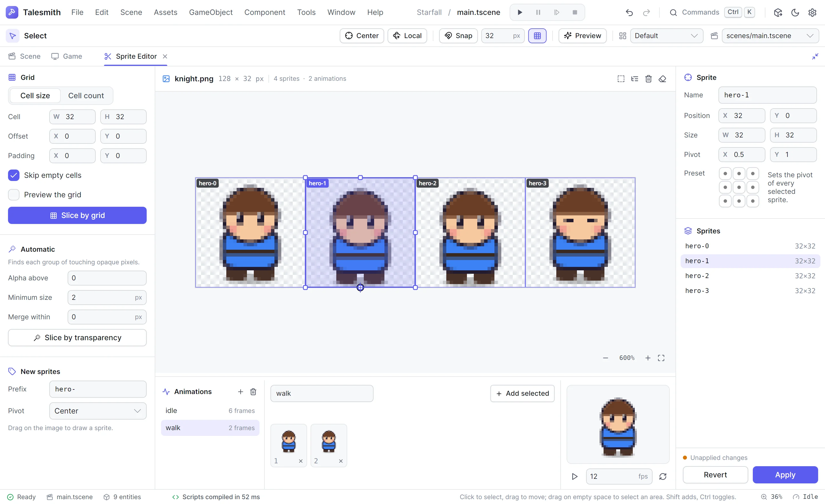Play the animation preview
The width and height of the screenshot is (825, 504).
coord(575,476)
